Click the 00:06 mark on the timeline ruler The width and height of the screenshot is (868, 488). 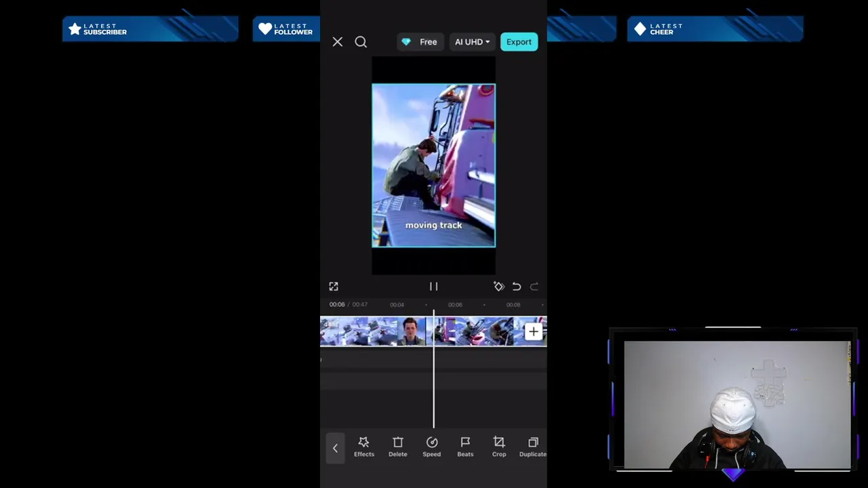click(x=455, y=305)
